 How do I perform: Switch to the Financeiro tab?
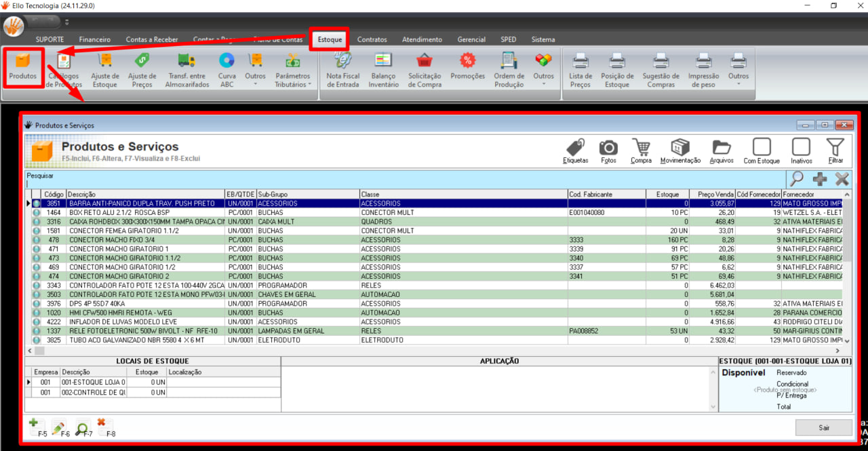[94, 39]
